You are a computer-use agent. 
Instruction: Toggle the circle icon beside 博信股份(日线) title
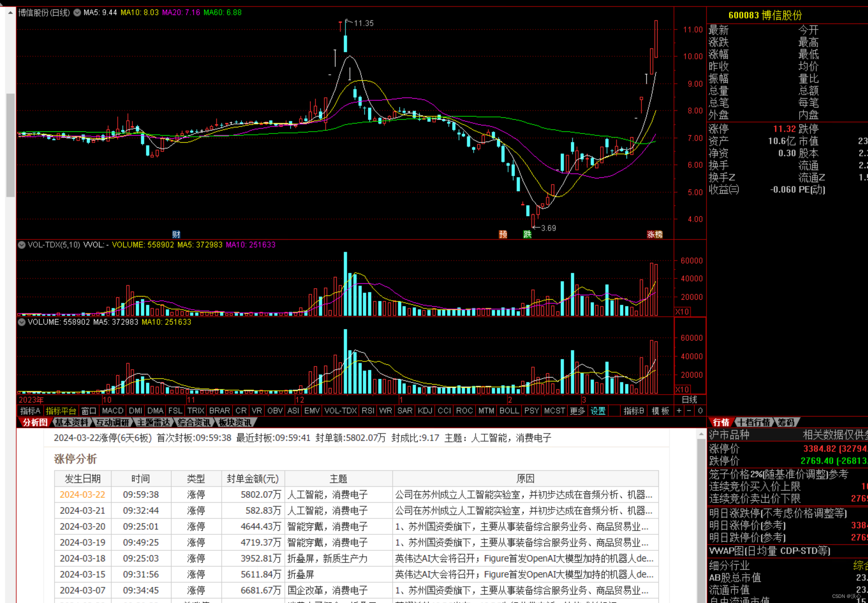tap(77, 12)
